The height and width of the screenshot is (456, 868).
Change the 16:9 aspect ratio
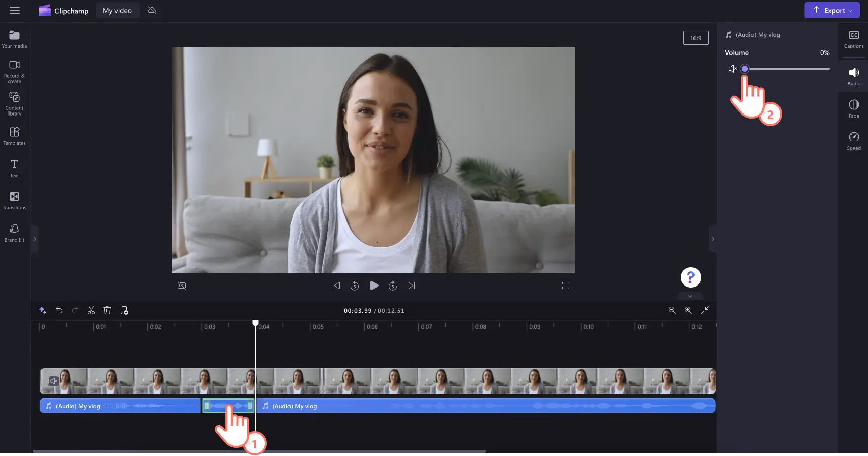696,38
